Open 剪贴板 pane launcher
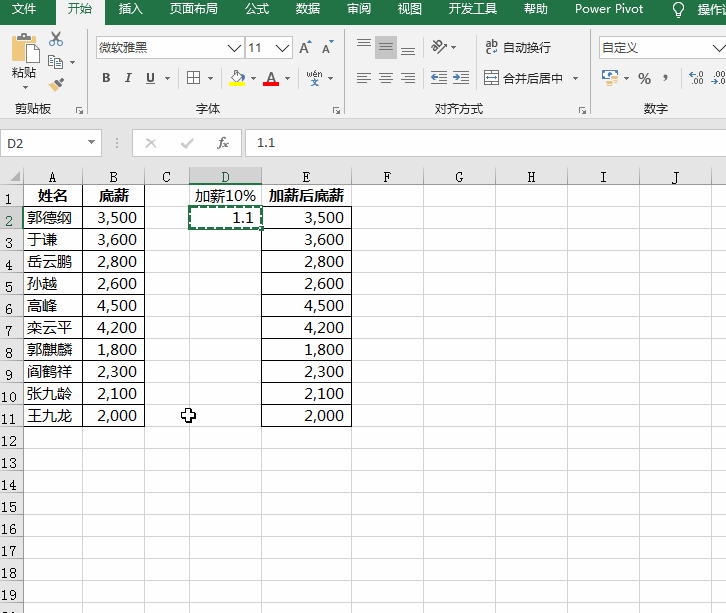The width and height of the screenshot is (726, 613). click(x=79, y=110)
